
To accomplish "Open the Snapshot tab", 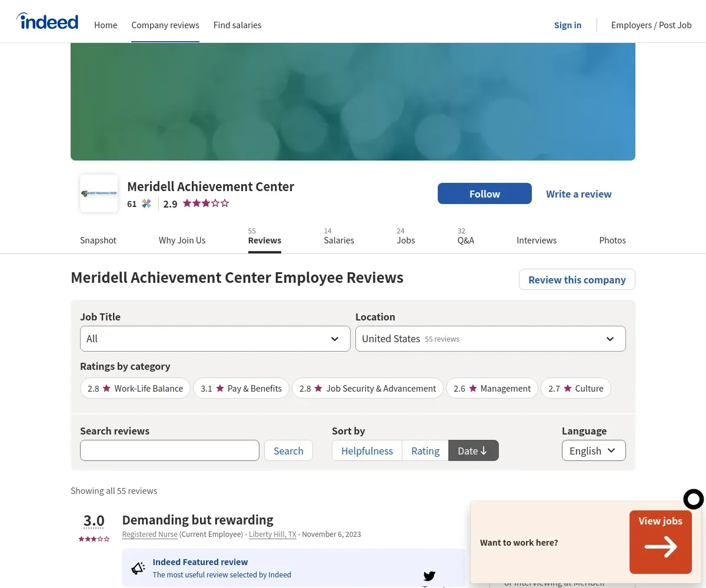I will (98, 240).
